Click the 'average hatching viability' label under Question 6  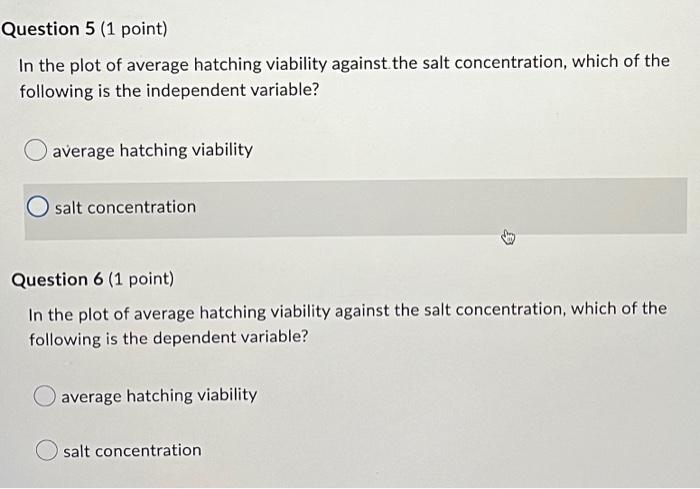(159, 396)
